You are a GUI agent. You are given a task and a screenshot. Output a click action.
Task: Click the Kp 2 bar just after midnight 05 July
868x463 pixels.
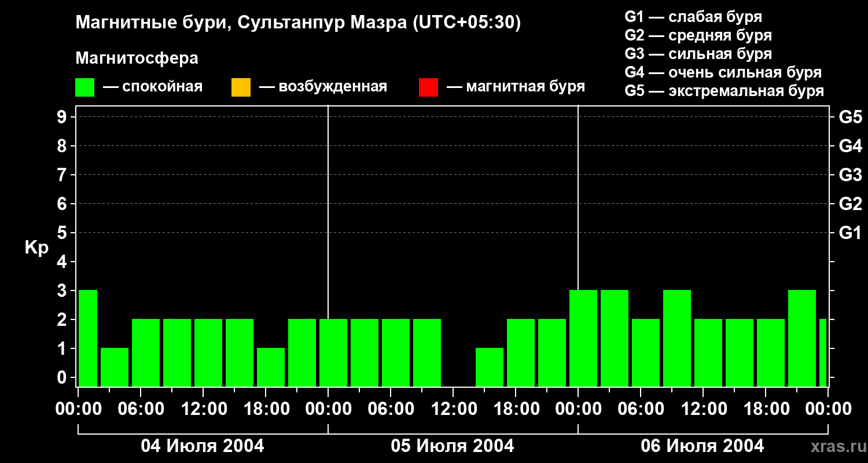[333, 352]
